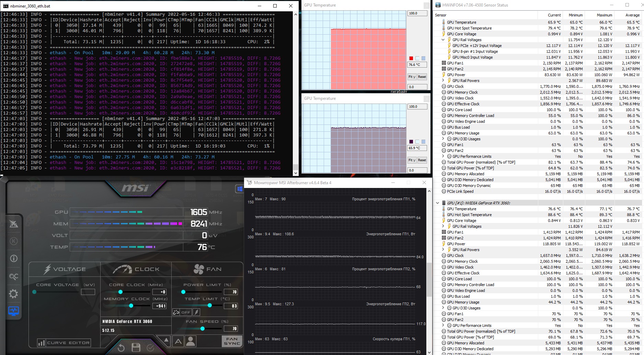Screen dimensions: 644x355
Task: Click the OC Scanner icon in sidebar
Action: 14,276
